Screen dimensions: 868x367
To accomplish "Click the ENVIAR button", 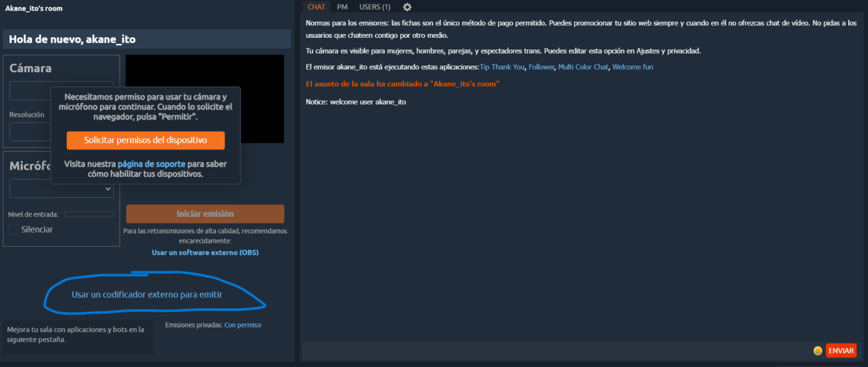I will tap(841, 351).
